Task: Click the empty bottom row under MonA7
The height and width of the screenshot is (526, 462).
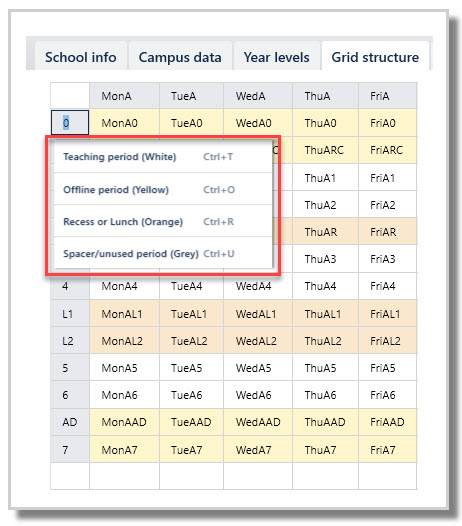Action: coord(124,476)
